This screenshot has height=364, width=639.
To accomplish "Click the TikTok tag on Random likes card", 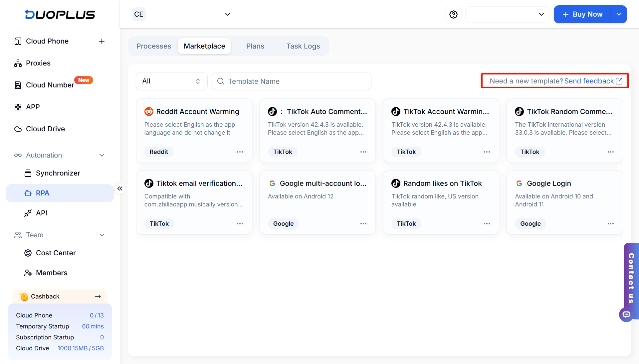I will (406, 224).
